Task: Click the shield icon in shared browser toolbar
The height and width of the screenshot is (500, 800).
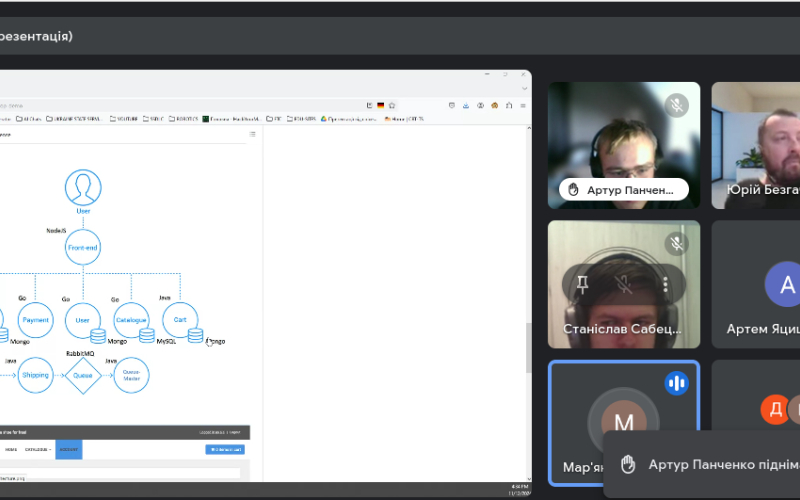Action: 452,106
